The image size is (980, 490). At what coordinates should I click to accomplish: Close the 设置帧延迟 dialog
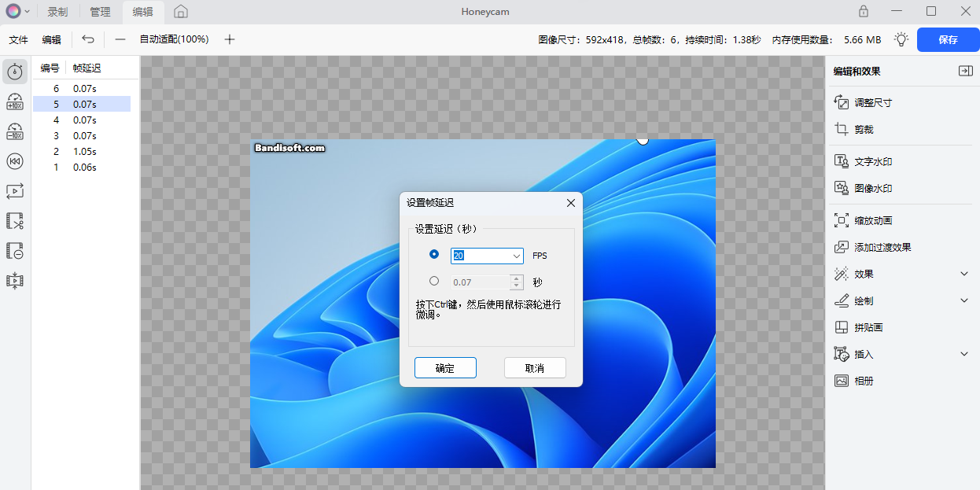click(571, 203)
